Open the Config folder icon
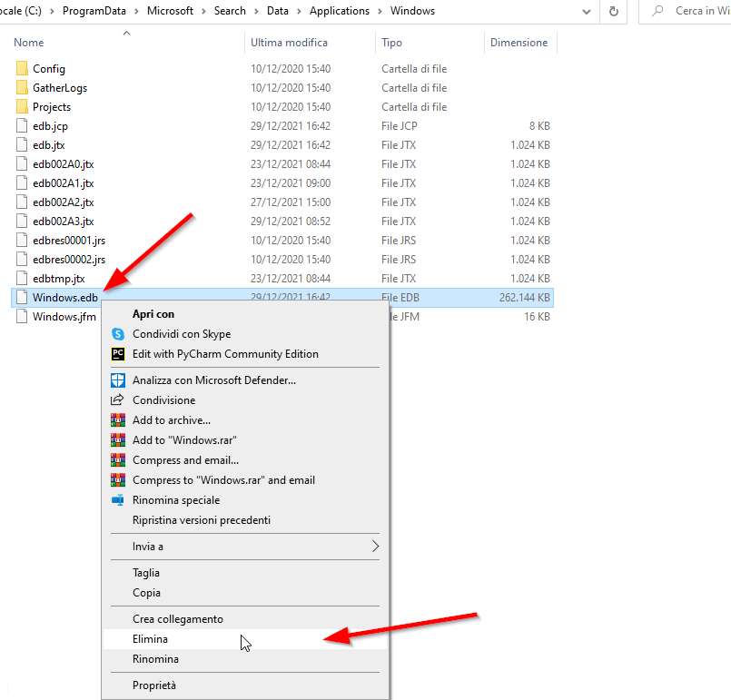 (20, 68)
